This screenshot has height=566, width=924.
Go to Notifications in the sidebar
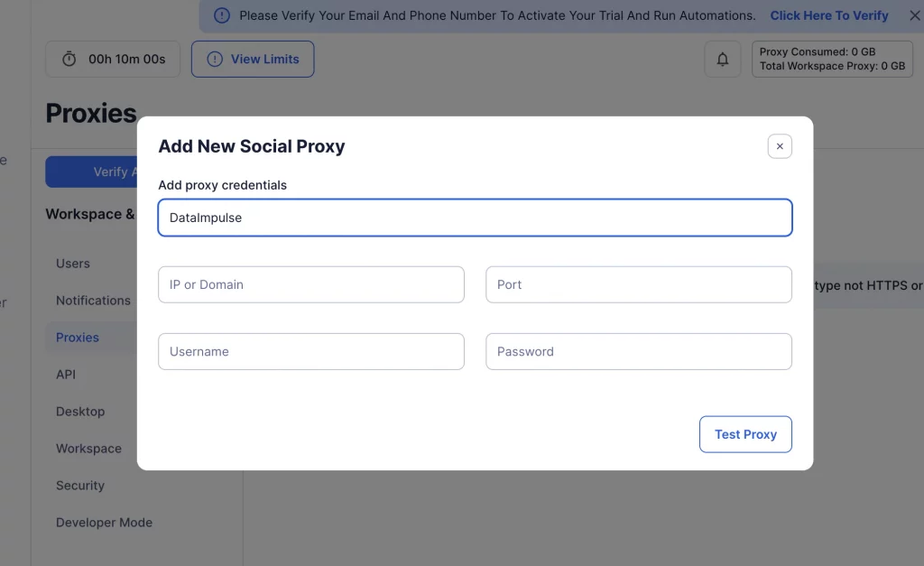[x=93, y=301]
